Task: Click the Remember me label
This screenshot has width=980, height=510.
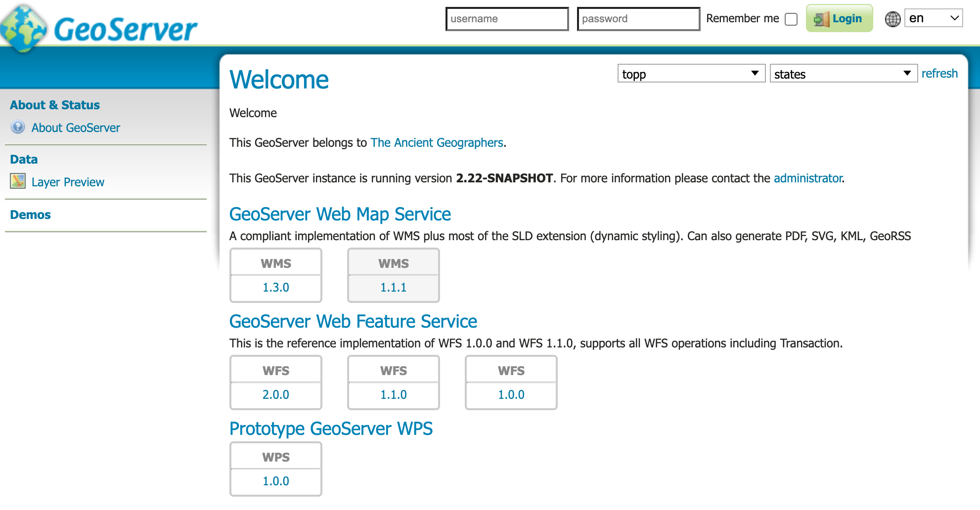Action: point(742,18)
